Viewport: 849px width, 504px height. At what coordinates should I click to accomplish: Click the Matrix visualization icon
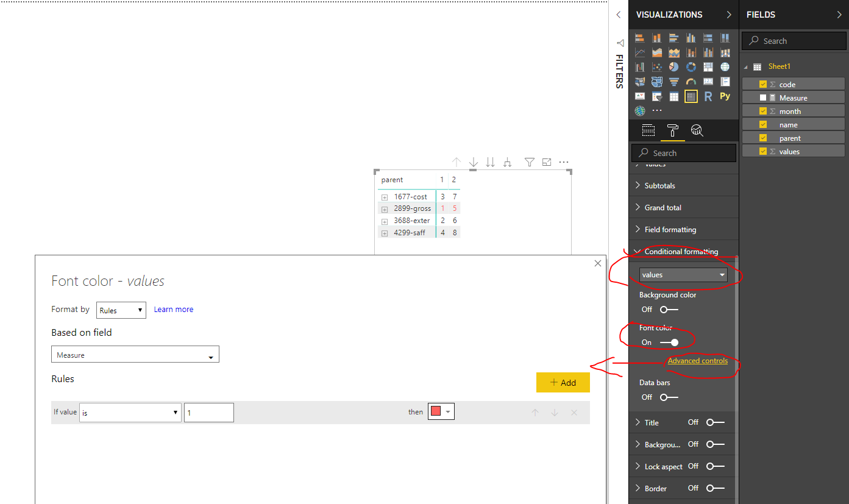(691, 96)
